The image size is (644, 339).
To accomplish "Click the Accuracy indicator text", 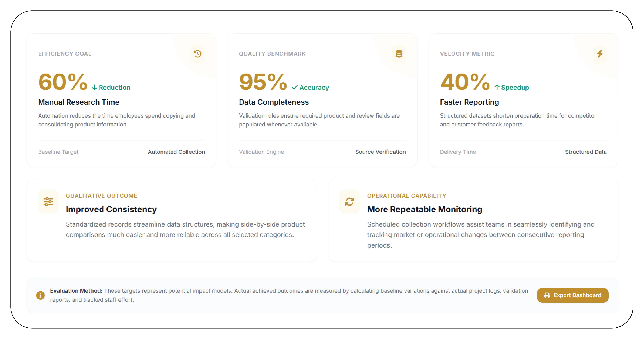I will pos(314,87).
